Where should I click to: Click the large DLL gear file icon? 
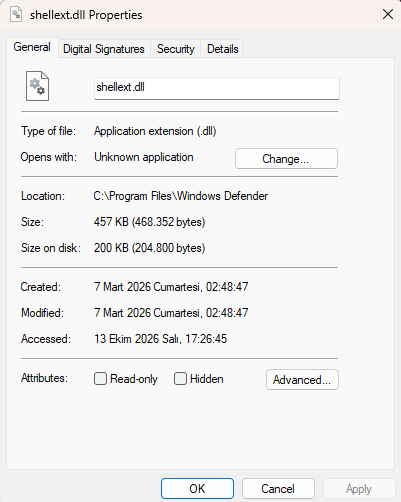[x=37, y=86]
